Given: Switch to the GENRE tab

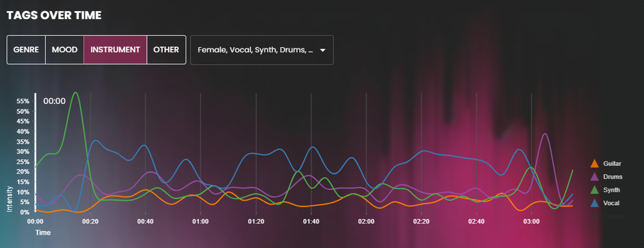Looking at the screenshot, I should (26, 50).
